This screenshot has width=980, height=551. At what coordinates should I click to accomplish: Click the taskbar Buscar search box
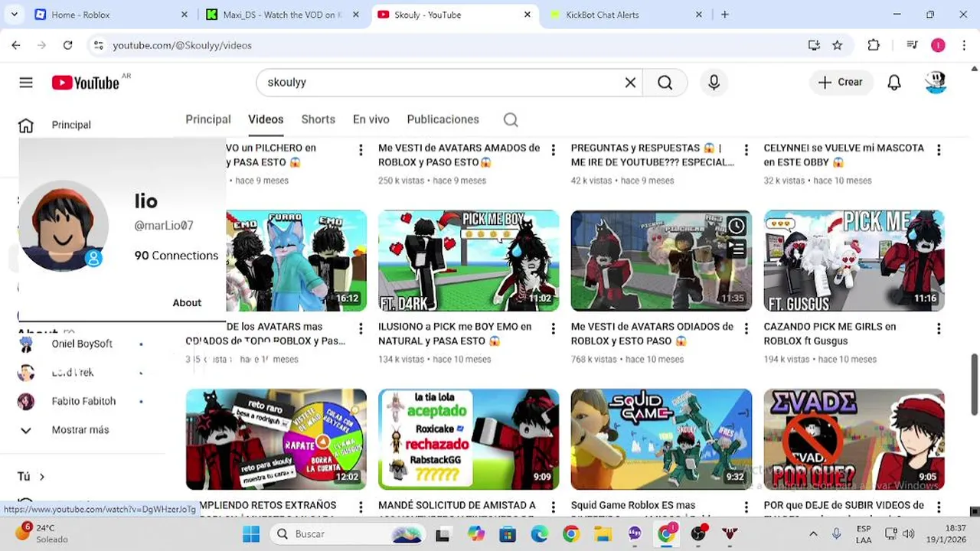tap(348, 534)
